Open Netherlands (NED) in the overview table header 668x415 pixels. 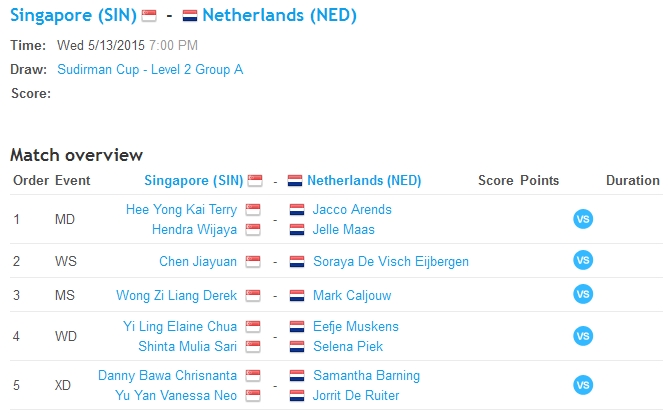[364, 181]
